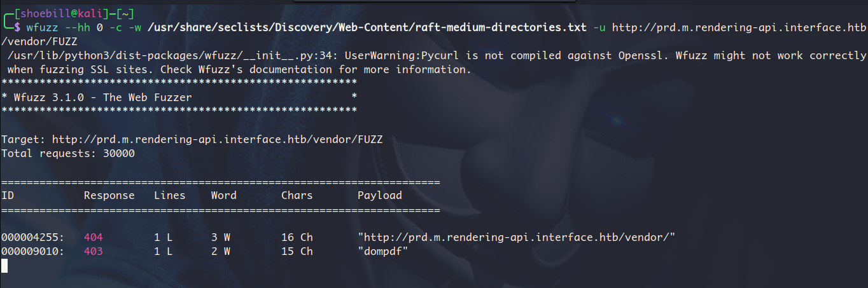The image size is (868, 288).
Task: Click the Chars column header
Action: tap(297, 195)
